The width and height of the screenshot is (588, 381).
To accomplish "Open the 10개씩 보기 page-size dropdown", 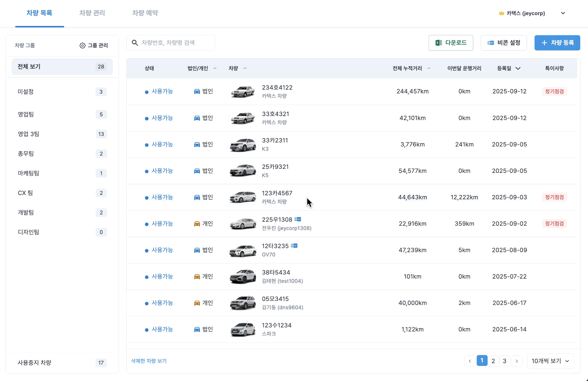I will (550, 361).
